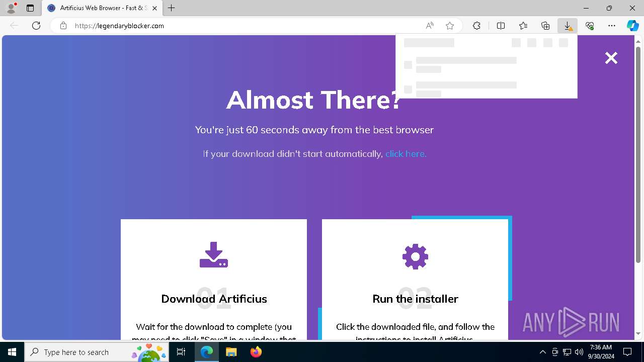
Task: Refresh the page
Action: (x=36, y=26)
